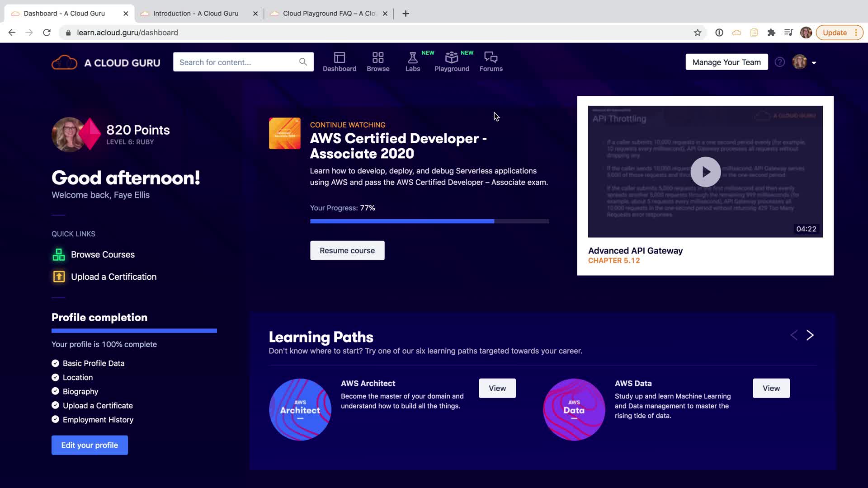The height and width of the screenshot is (488, 868).
Task: Click the Basic Profile Data checkmark
Action: coord(55,363)
